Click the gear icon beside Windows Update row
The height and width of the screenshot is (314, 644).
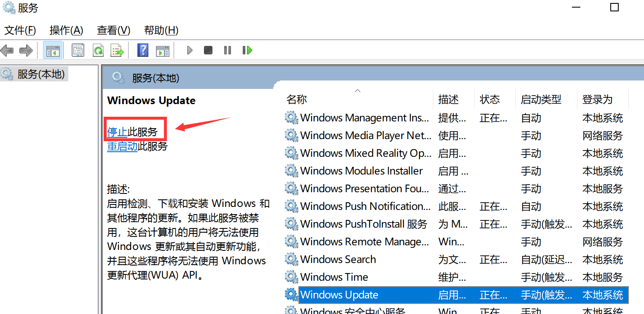click(x=291, y=295)
